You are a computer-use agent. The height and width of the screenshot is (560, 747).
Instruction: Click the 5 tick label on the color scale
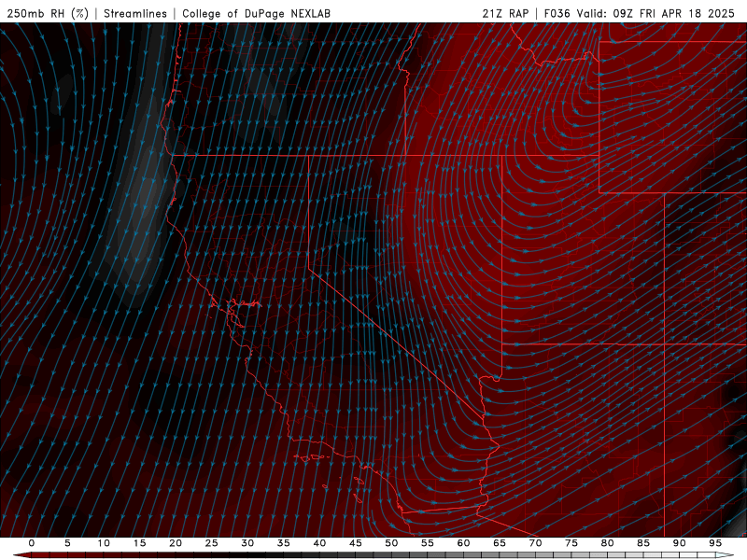[67, 543]
